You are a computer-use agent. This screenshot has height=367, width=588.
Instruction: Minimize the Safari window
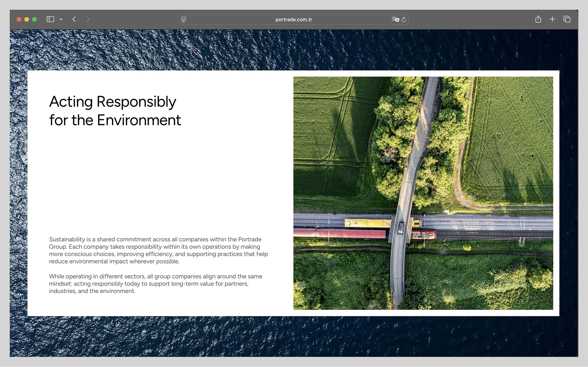coord(27,19)
